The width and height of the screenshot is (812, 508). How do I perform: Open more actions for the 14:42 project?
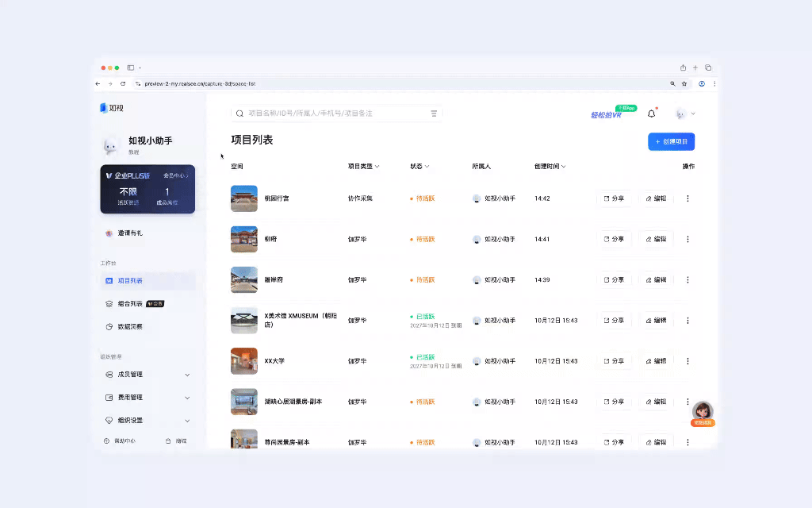point(688,198)
